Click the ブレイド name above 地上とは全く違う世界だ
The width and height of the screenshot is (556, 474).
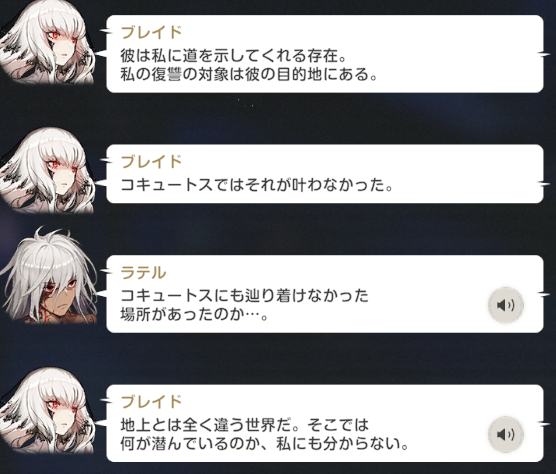coord(151,402)
